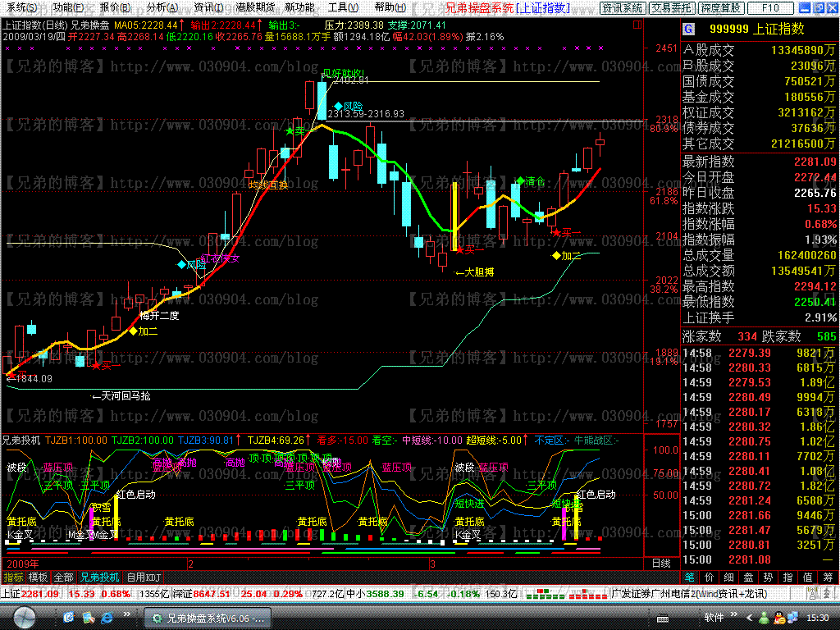Click the 日线 period selector
The width and height of the screenshot is (840, 630).
(661, 564)
